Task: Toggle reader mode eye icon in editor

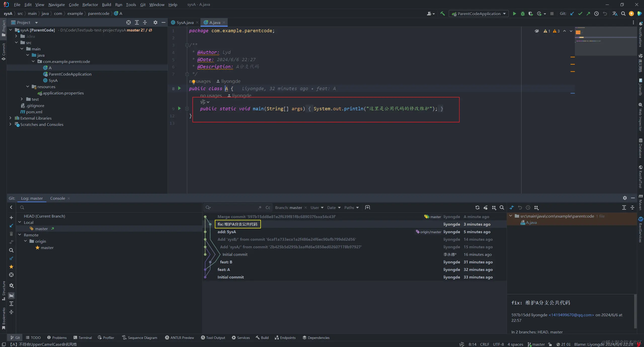Action: [537, 31]
